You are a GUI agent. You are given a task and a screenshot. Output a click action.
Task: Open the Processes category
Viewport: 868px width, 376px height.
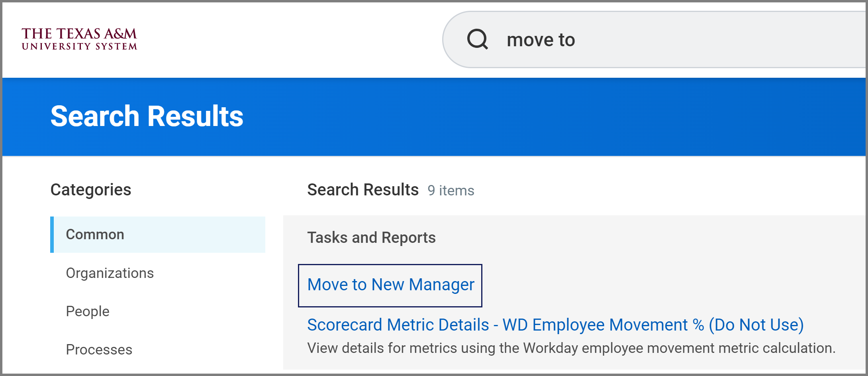point(99,350)
